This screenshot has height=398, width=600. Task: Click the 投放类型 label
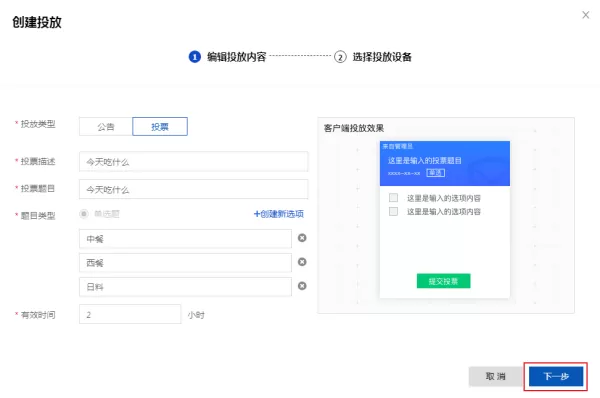(38, 124)
